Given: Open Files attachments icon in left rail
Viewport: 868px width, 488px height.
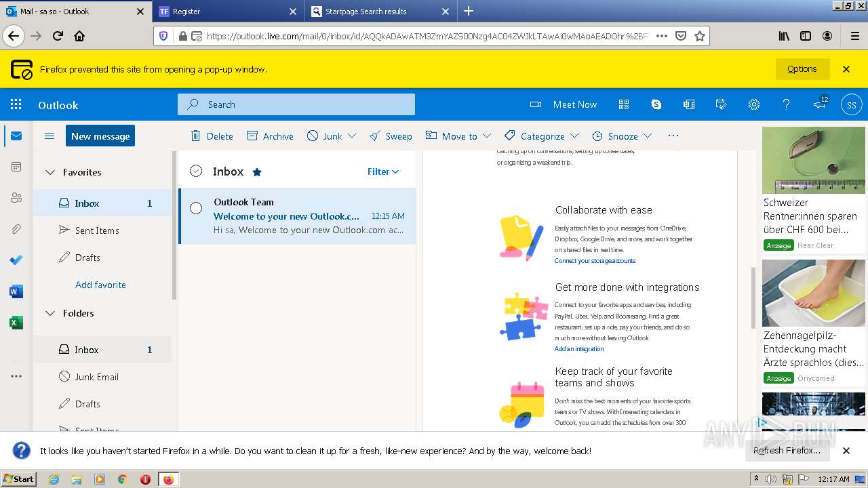Looking at the screenshot, I should coord(16,229).
